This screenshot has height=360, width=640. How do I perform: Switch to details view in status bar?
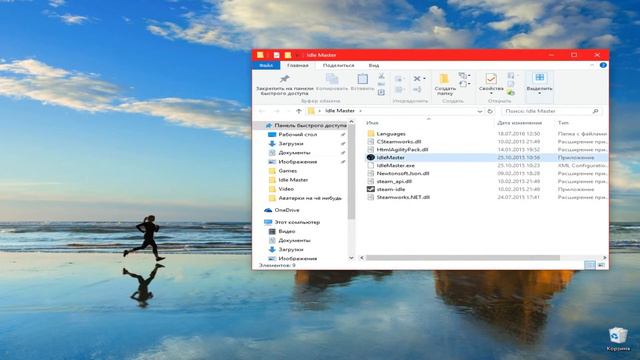tap(590, 265)
